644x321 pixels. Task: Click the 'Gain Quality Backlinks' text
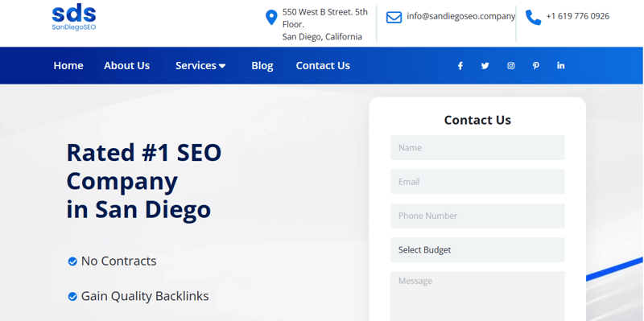pos(145,296)
